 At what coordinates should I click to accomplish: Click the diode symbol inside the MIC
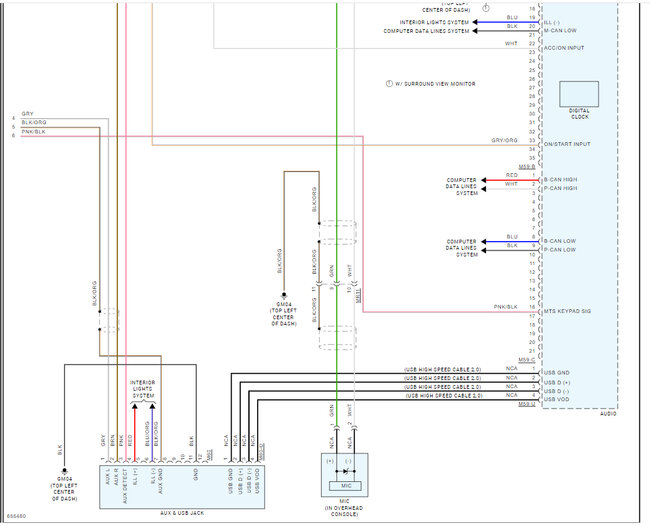(346, 471)
